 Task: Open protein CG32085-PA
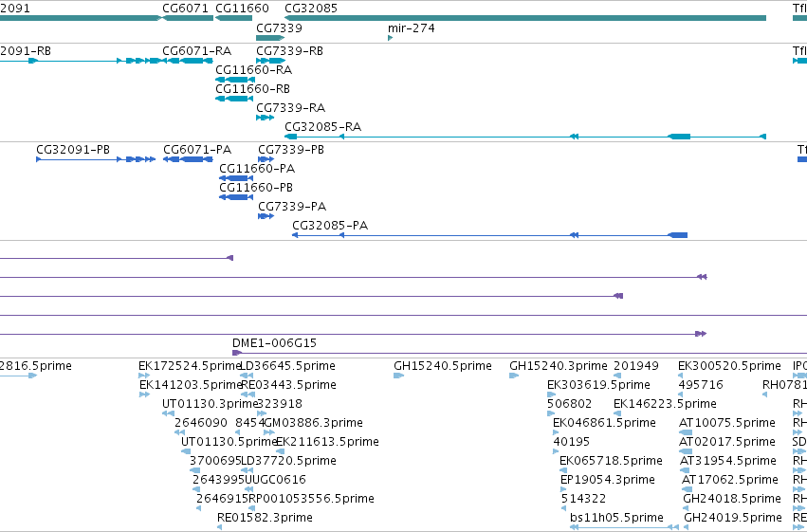330,226
